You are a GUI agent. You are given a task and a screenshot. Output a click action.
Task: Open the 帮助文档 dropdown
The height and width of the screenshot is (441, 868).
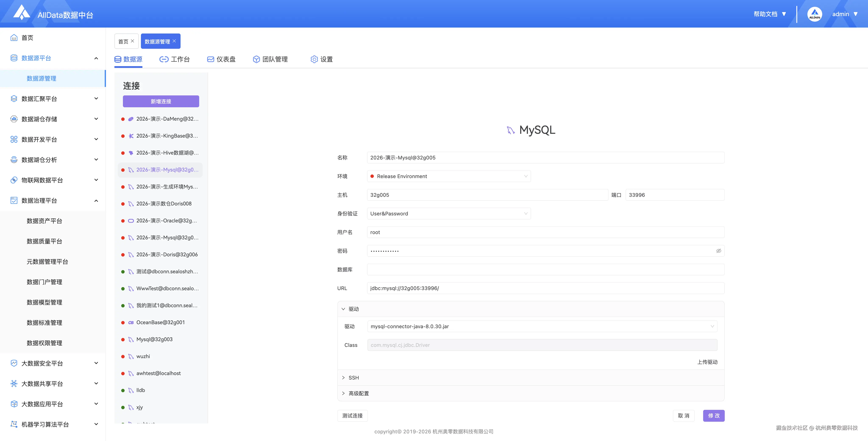pos(770,14)
